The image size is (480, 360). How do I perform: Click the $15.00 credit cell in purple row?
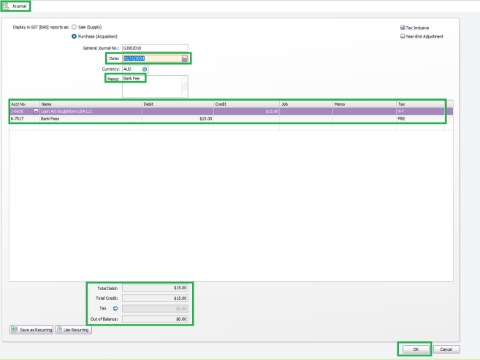click(246, 111)
